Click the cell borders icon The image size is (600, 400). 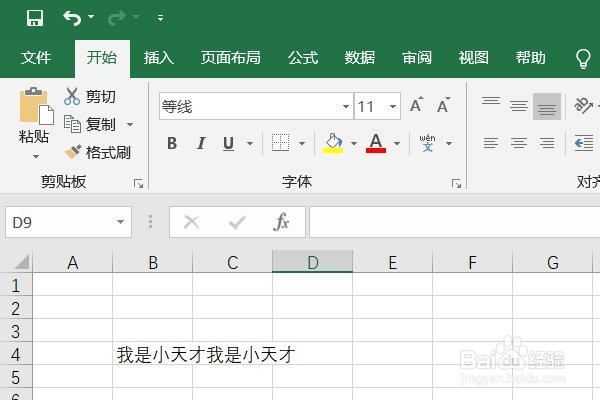[x=280, y=143]
